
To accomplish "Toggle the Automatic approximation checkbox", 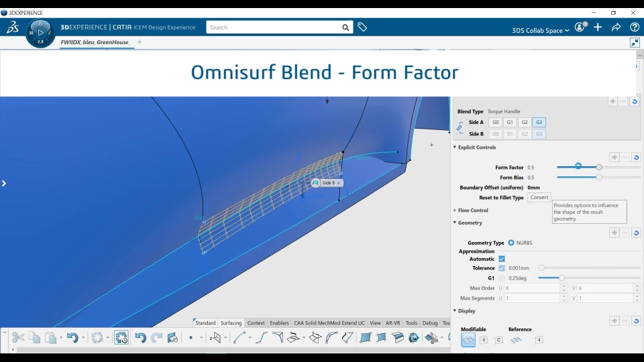I will coord(502,259).
